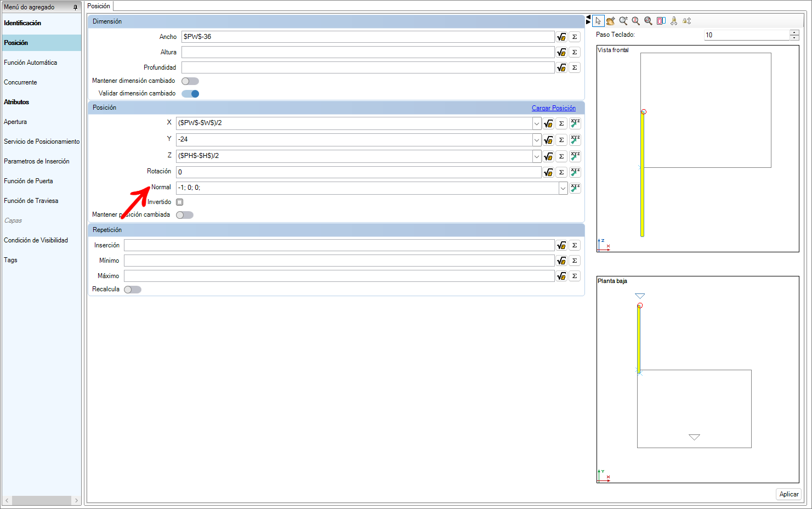Click sigma button in Rotación row
The height and width of the screenshot is (509, 812).
(x=561, y=172)
